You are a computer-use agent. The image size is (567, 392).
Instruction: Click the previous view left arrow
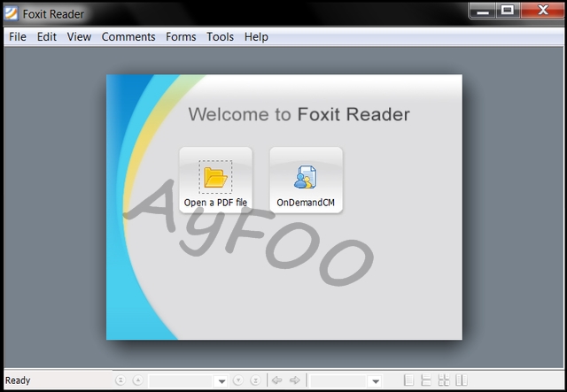277,380
